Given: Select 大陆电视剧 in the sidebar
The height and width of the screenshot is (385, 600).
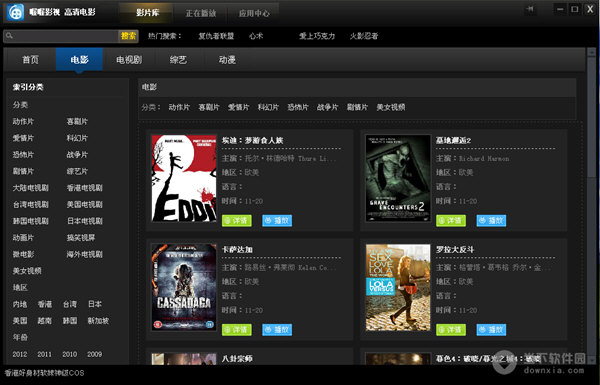Looking at the screenshot, I should tap(31, 188).
